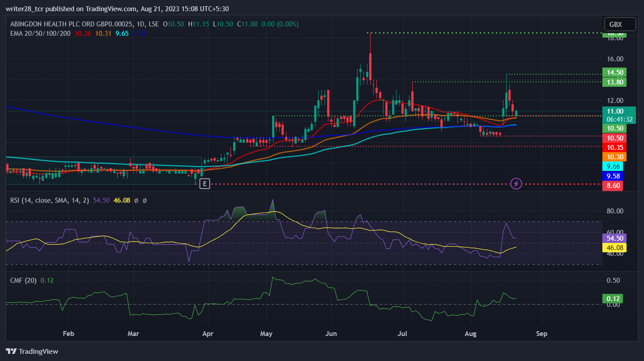Click the H11.15 high value in the header
Image resolution: width=644 pixels, height=361 pixels.
[x=199, y=24]
